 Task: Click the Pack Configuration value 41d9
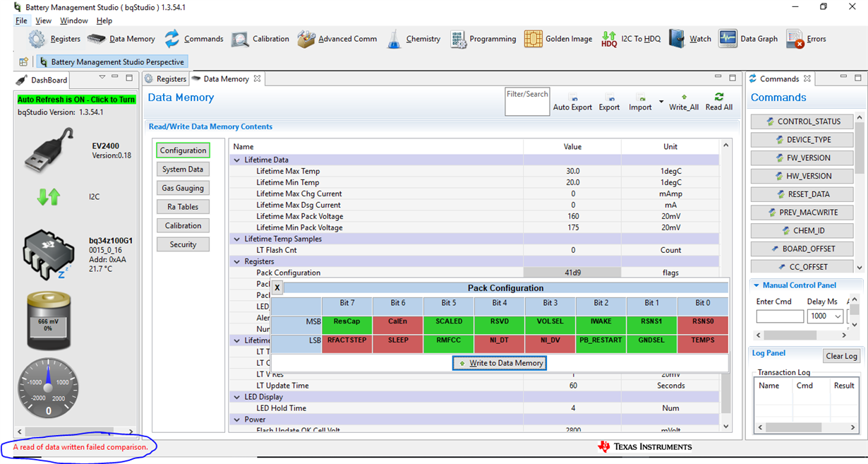[x=572, y=273]
